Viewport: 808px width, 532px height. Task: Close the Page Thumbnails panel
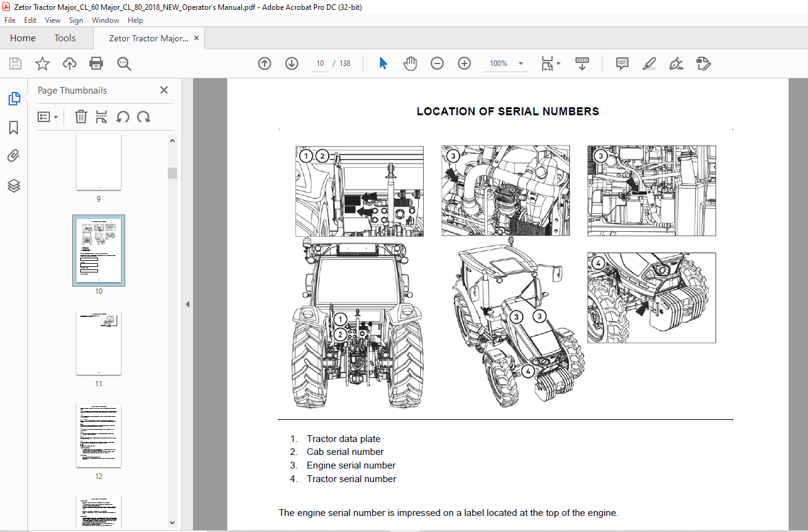point(164,90)
